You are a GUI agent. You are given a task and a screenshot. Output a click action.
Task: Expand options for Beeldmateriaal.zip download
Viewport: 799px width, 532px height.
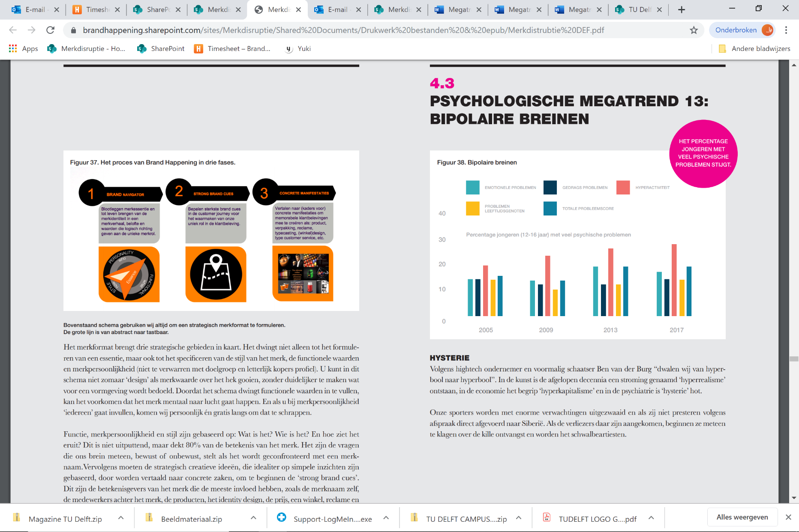[x=253, y=518]
